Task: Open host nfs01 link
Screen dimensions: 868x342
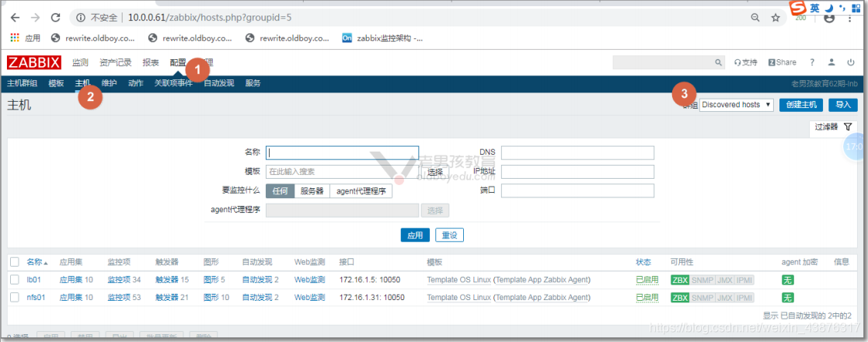Action: (36, 297)
